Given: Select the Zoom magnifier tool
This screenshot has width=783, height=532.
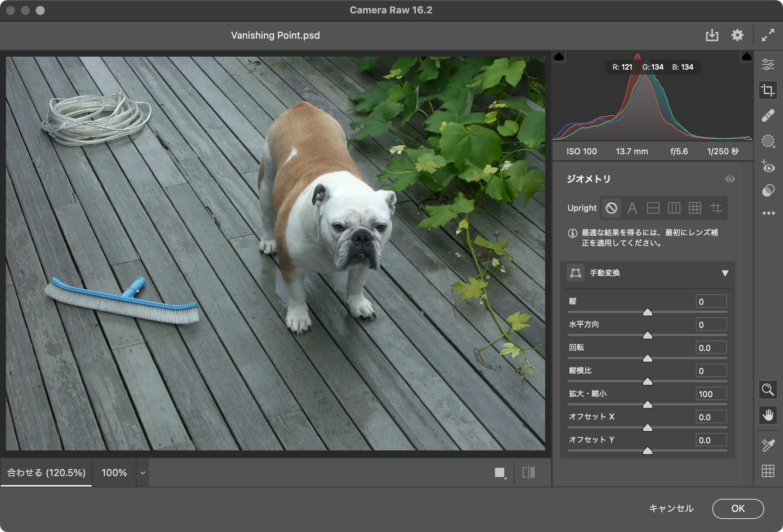Looking at the screenshot, I should pyautogui.click(x=768, y=390).
